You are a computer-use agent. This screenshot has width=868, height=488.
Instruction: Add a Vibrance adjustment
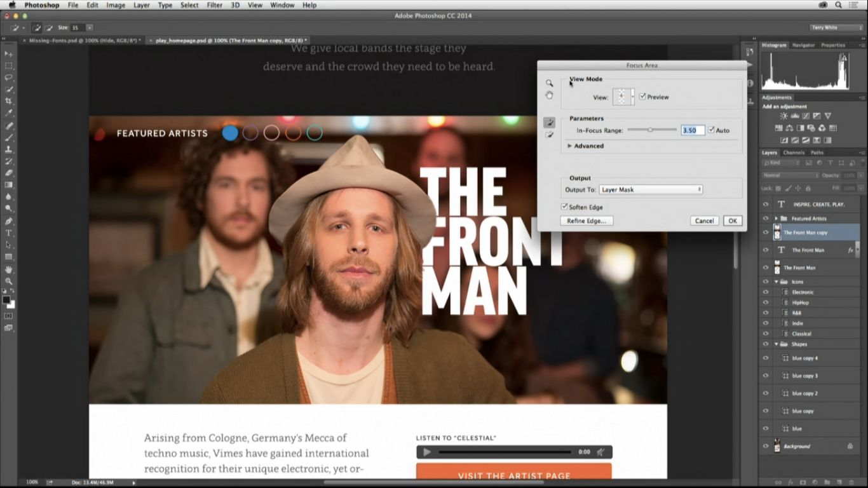tap(827, 116)
